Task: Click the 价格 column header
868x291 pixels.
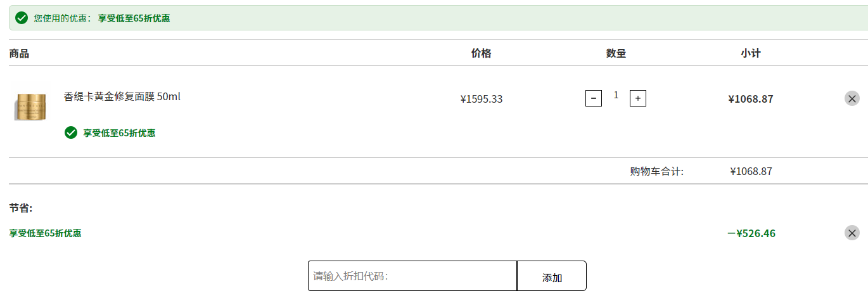Action: click(x=482, y=53)
